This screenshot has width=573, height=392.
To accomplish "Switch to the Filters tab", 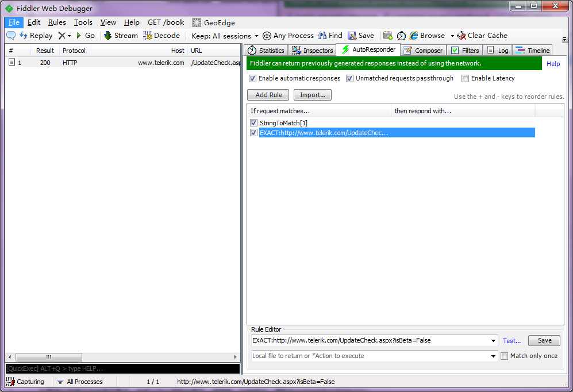I will 465,51.
